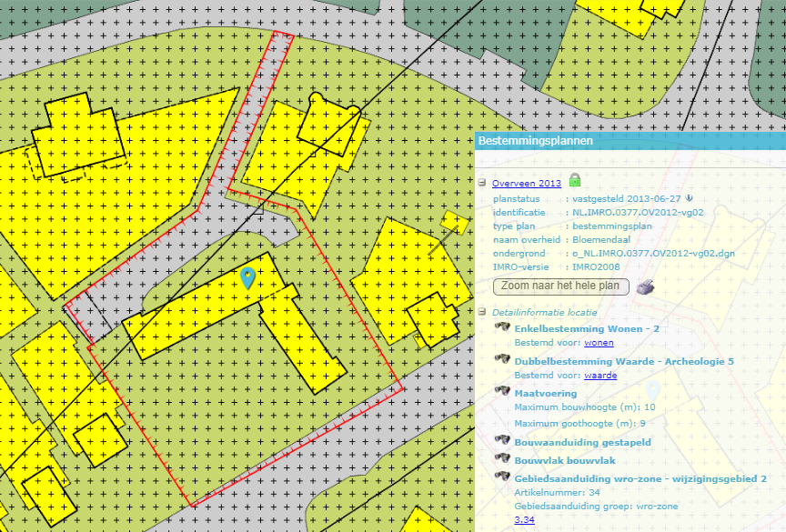The width and height of the screenshot is (786, 532).
Task: Click the type plan value bestemmingsplan
Action: point(612,226)
